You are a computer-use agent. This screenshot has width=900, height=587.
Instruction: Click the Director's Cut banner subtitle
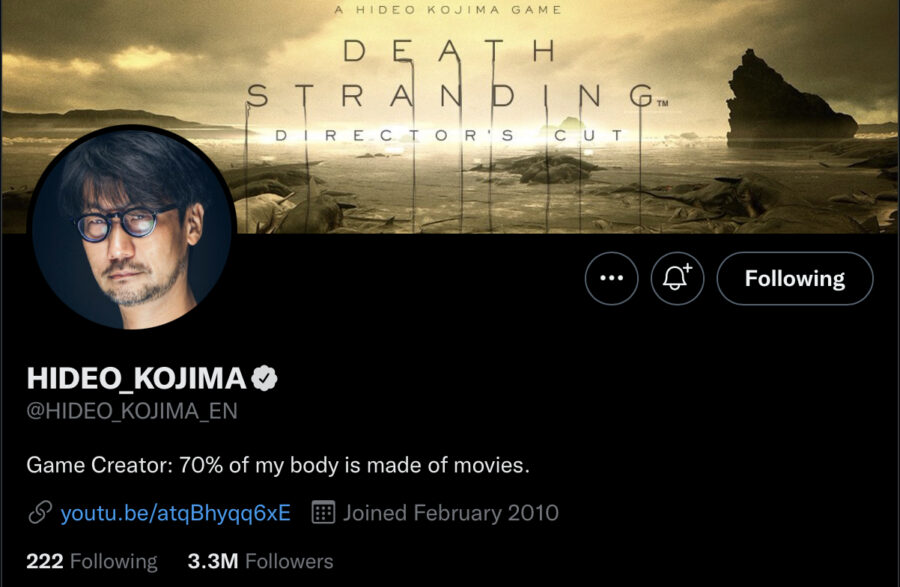pos(450,135)
